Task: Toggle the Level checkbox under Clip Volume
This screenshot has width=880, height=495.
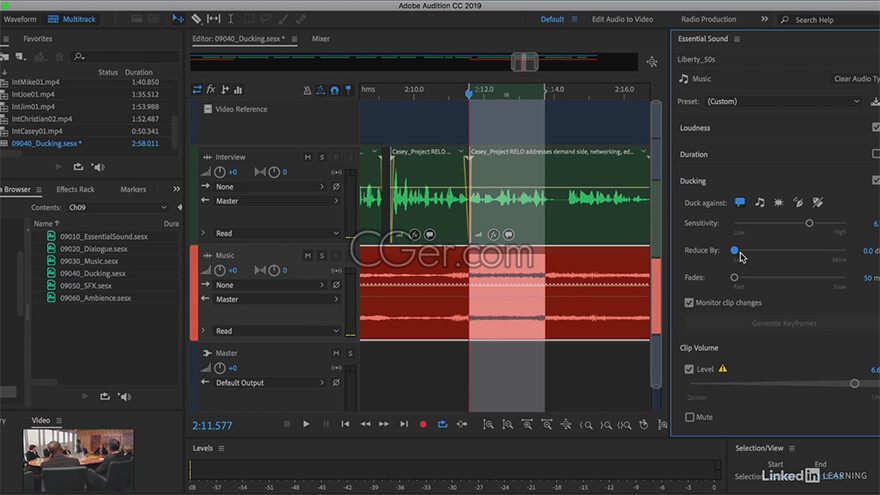Action: pyautogui.click(x=689, y=369)
